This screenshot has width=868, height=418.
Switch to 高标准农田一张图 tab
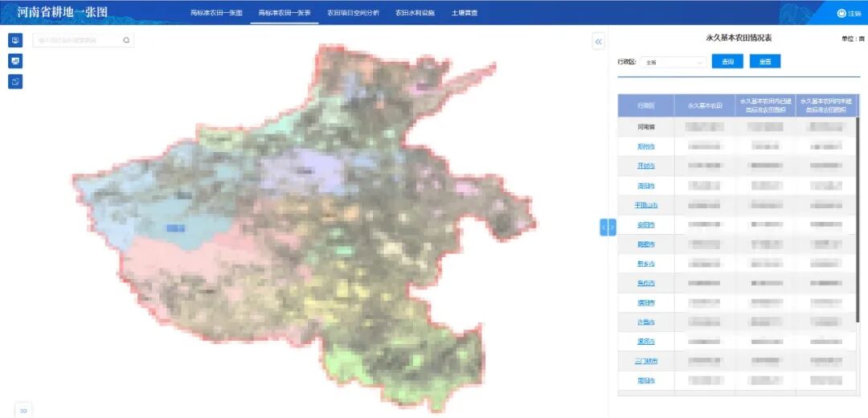click(x=216, y=13)
